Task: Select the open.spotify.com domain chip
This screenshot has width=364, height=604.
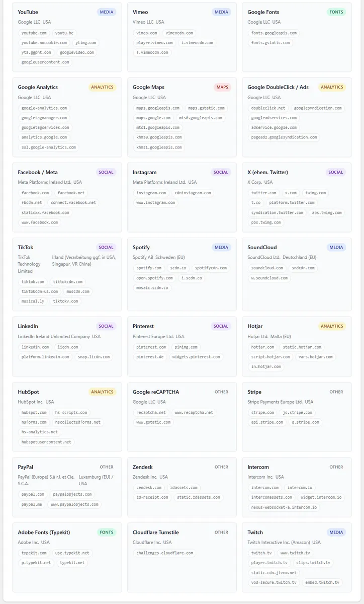Action: 154,278
